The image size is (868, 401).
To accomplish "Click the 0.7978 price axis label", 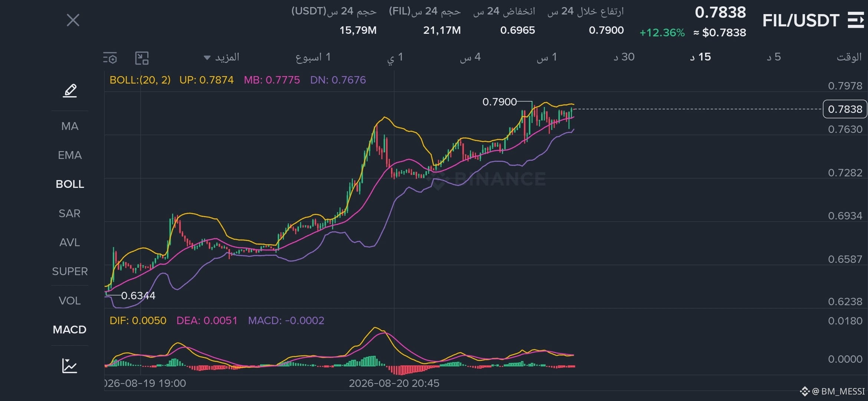I will (x=845, y=86).
